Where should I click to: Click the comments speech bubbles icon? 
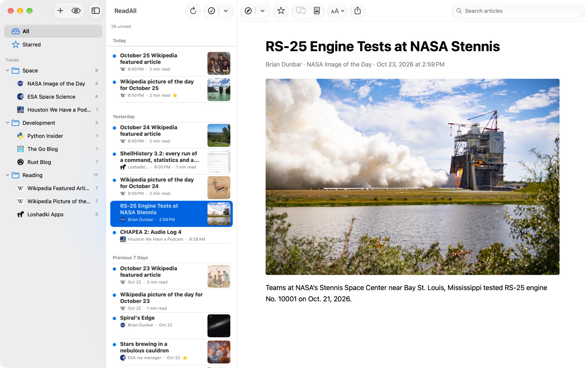301,11
